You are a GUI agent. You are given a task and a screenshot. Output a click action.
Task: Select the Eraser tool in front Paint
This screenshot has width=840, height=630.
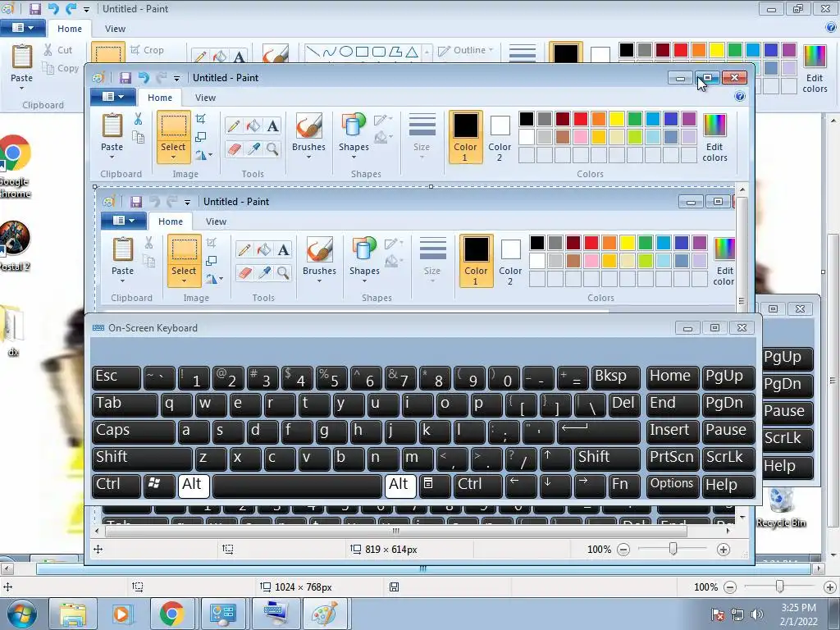pyautogui.click(x=234, y=149)
